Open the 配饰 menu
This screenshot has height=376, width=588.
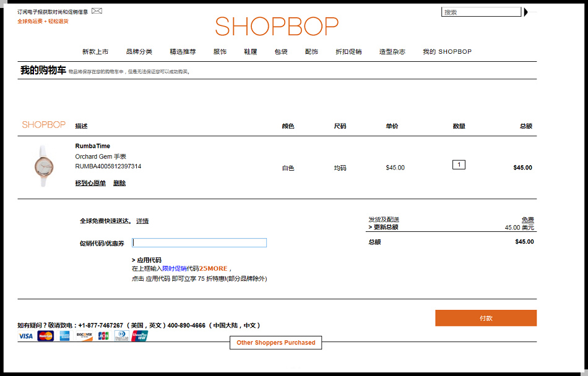(311, 52)
